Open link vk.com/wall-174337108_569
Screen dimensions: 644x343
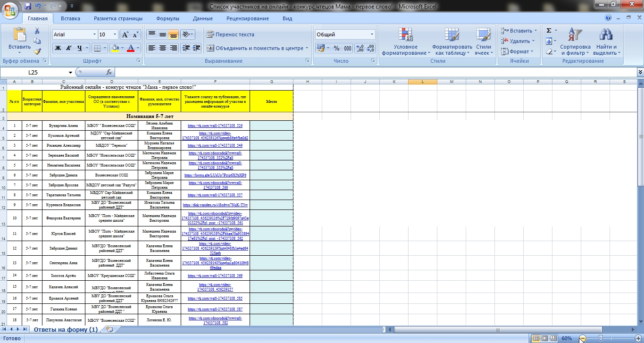point(215,276)
